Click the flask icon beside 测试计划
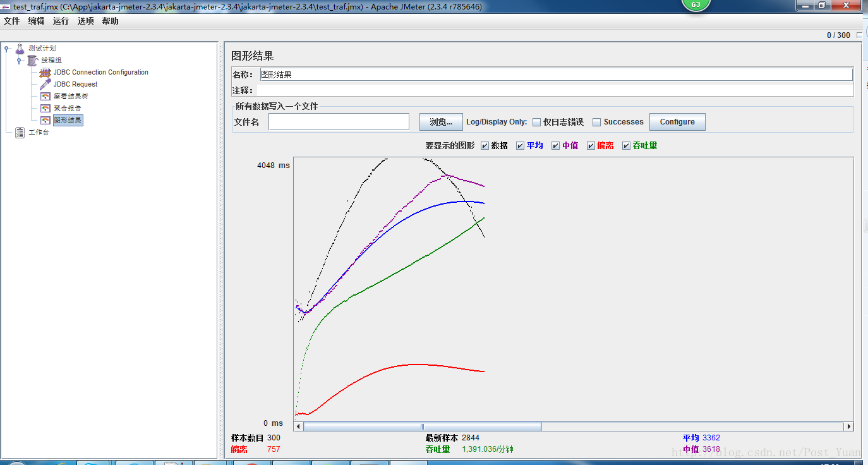 pos(20,48)
